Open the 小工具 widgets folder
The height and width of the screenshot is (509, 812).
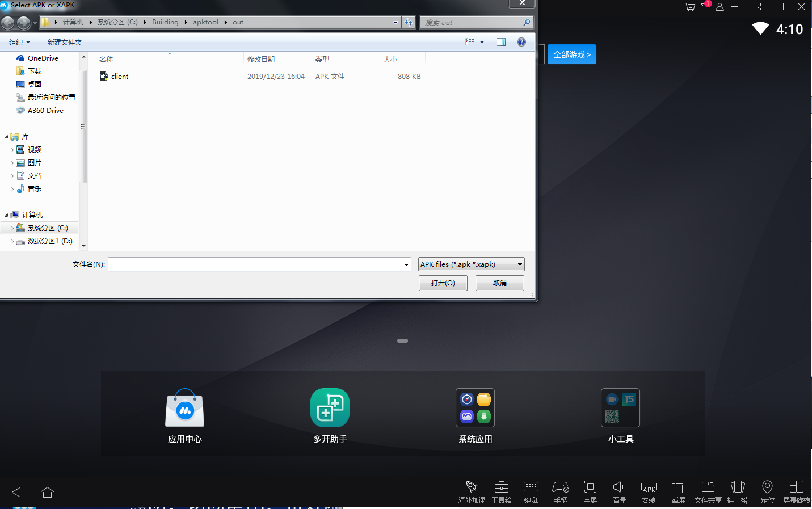click(621, 416)
